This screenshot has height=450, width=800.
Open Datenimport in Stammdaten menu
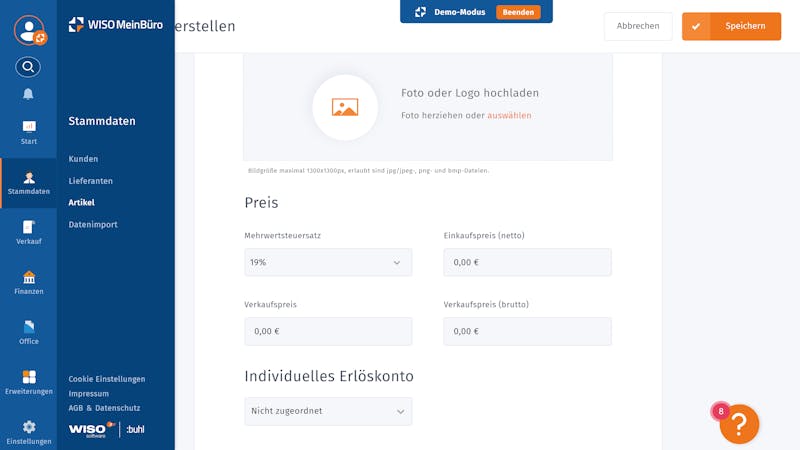click(93, 224)
